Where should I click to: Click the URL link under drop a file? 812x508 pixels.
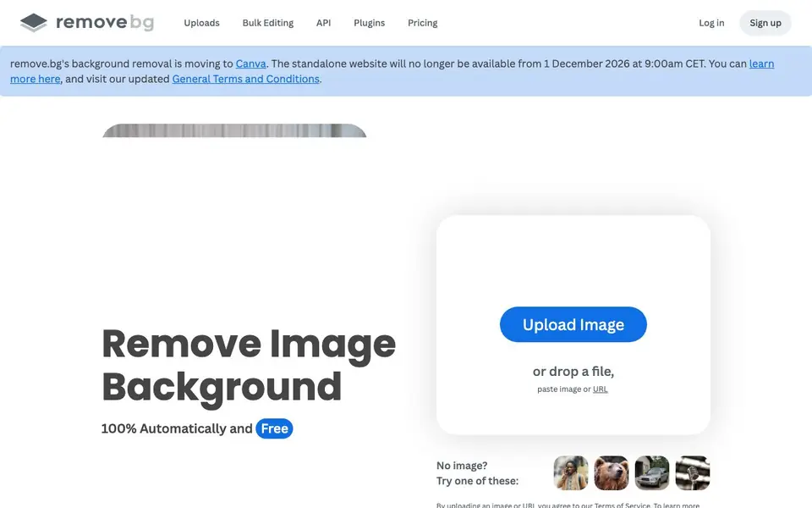600,389
